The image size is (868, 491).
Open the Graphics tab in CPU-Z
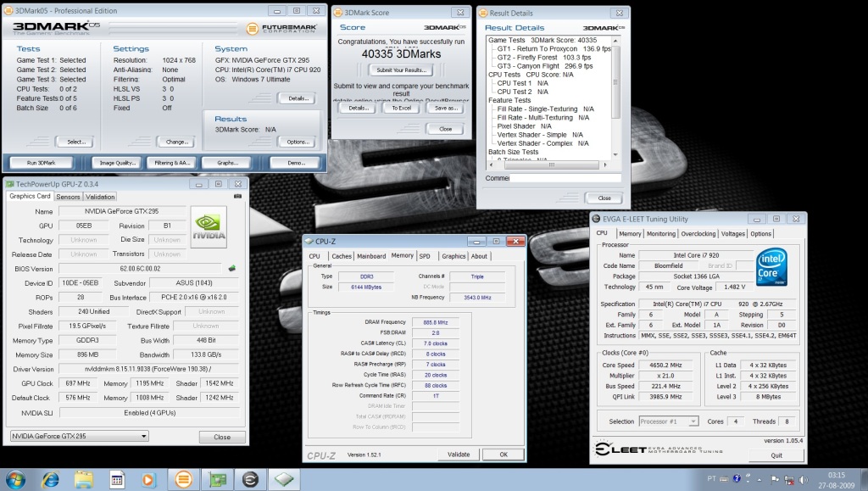(453, 256)
